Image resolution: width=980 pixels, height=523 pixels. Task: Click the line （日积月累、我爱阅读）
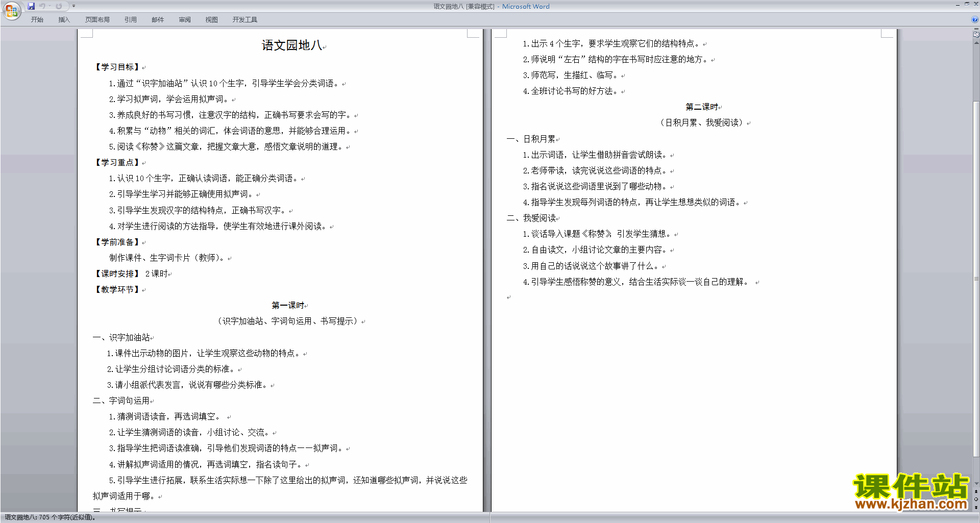point(702,123)
